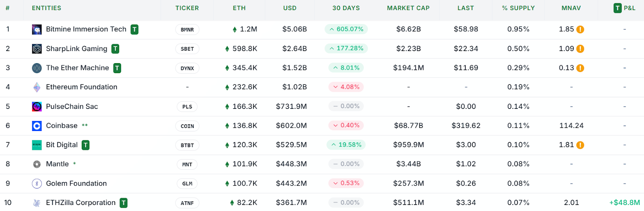Click the SBET ticker pill

point(187,49)
